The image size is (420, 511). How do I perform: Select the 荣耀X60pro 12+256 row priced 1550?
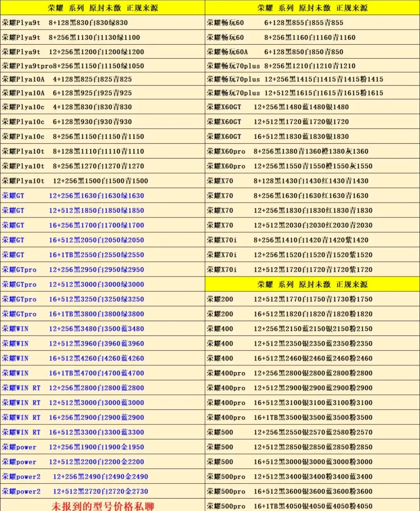click(x=312, y=166)
